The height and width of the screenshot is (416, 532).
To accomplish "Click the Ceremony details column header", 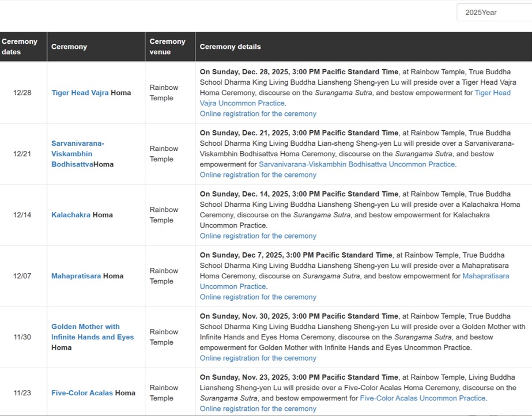I will [x=230, y=47].
